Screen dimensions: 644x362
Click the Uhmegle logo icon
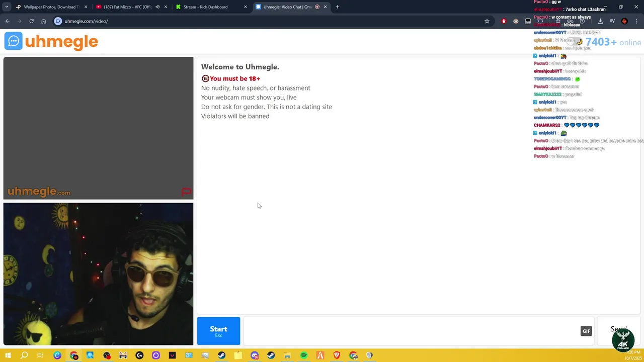14,41
